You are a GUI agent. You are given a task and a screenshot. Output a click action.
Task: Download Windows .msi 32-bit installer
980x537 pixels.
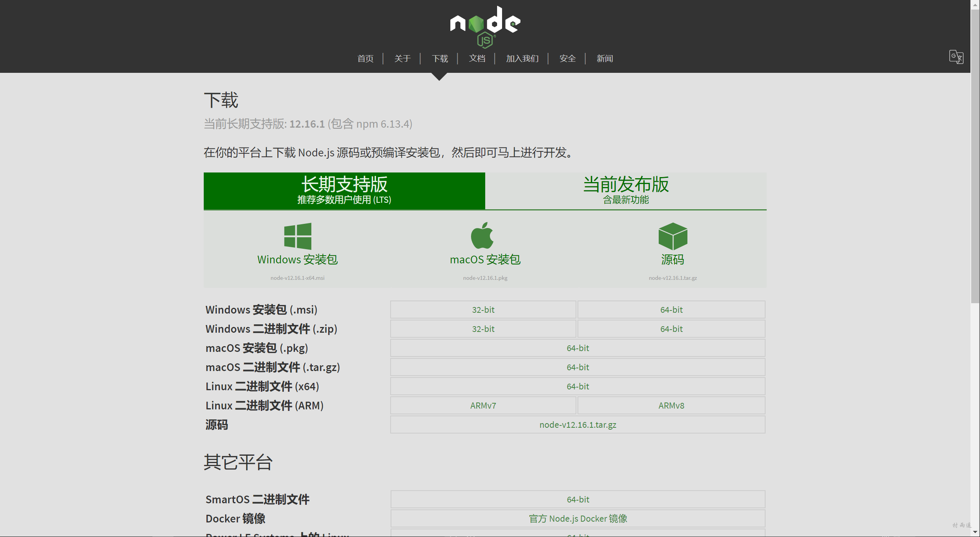point(483,310)
